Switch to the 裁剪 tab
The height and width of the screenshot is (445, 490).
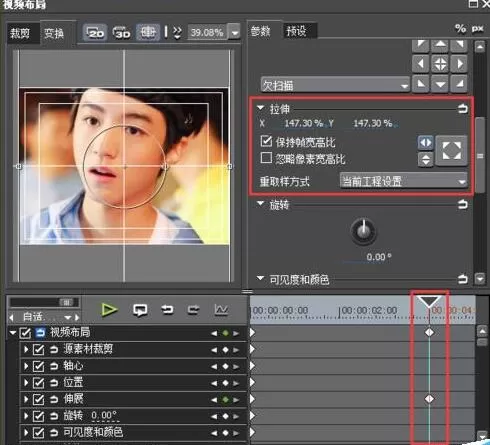20,33
